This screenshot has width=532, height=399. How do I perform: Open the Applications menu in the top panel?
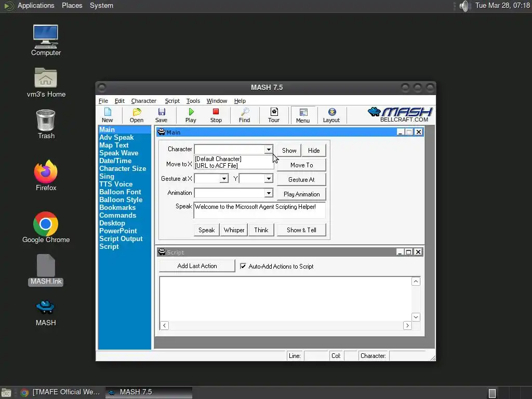click(36, 5)
